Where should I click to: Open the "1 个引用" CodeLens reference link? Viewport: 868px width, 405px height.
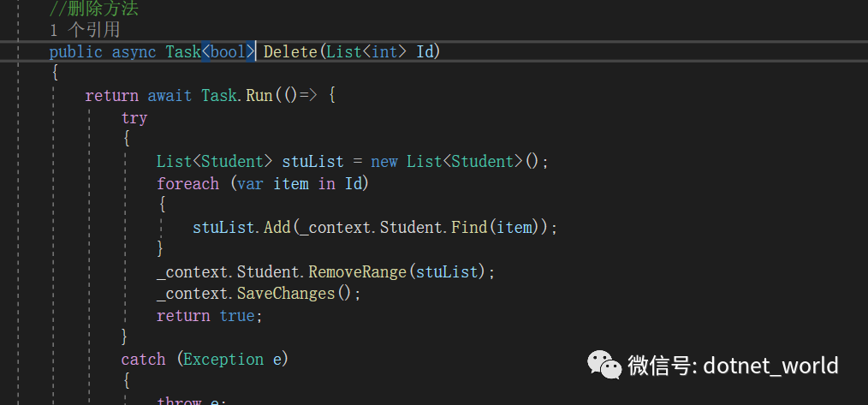pyautogui.click(x=84, y=31)
